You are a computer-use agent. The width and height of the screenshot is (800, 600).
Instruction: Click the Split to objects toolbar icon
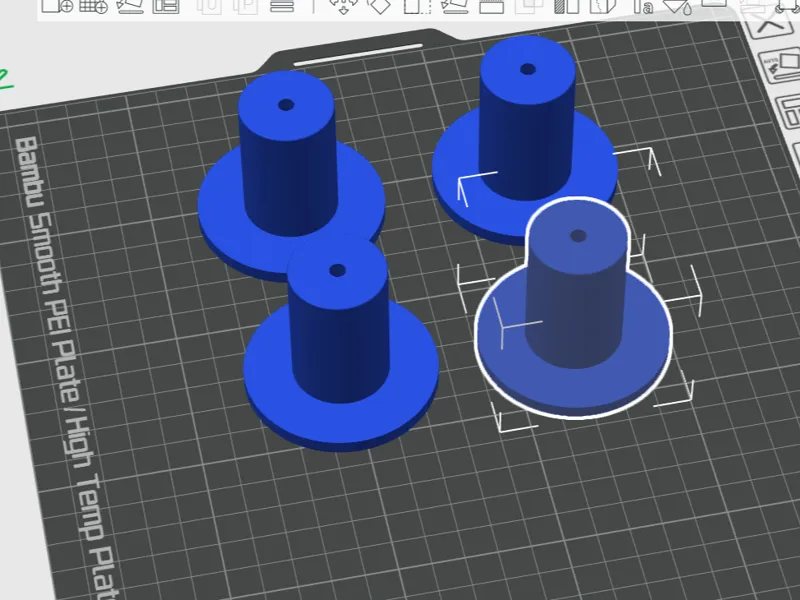[209, 6]
